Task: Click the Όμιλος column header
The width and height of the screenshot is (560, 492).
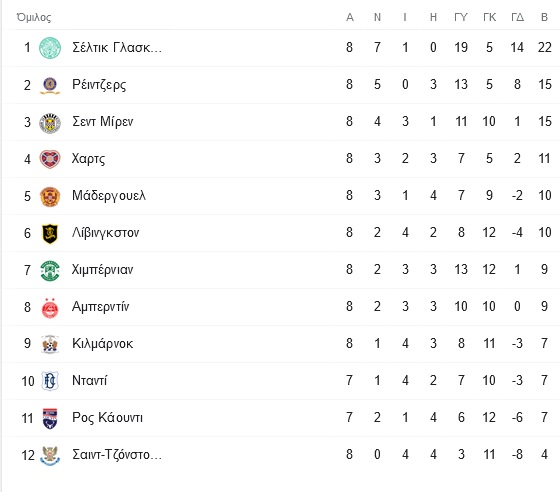Action: (x=34, y=17)
